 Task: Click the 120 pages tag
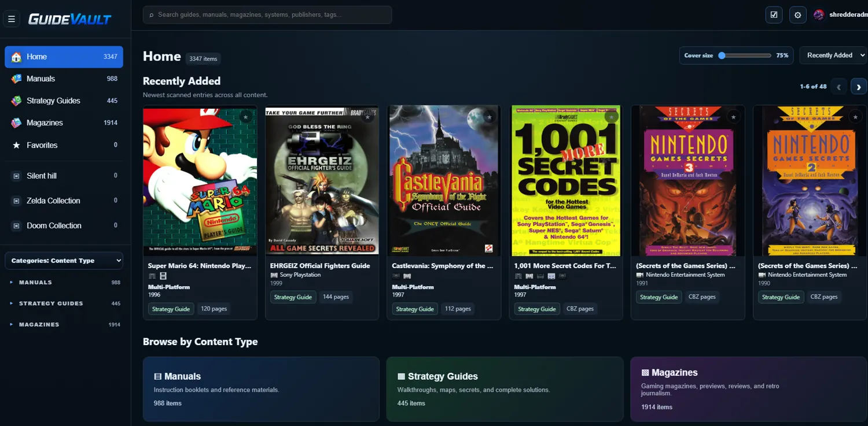(x=214, y=309)
